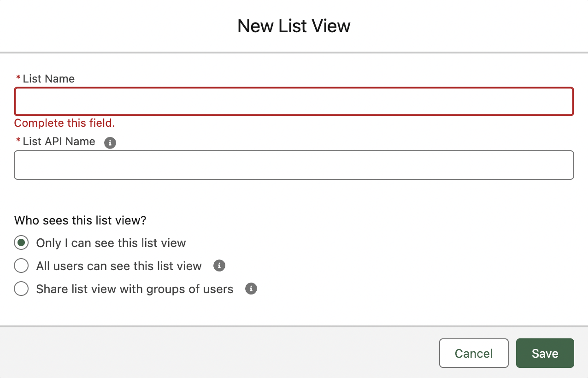Click the "Who sees this list view?" heading
The height and width of the screenshot is (378, 588).
pos(80,220)
